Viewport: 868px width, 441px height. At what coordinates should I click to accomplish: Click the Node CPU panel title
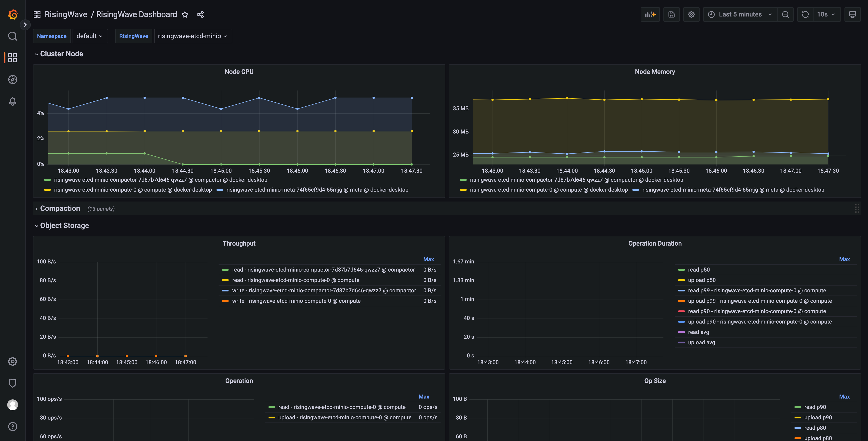(239, 72)
